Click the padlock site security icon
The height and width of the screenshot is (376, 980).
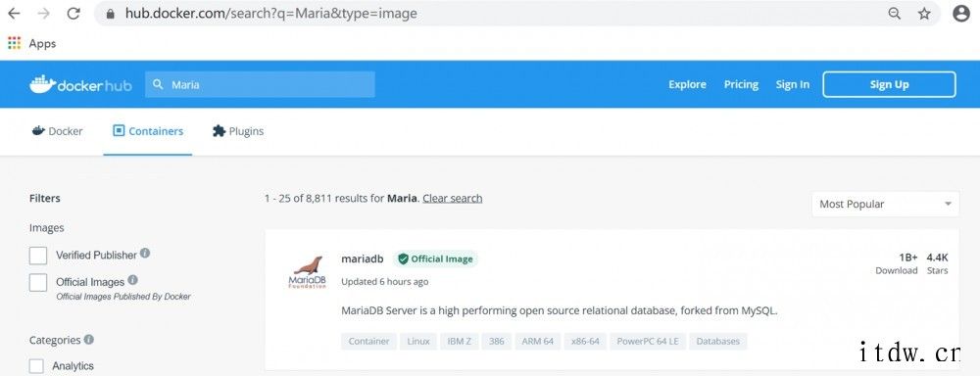(x=111, y=14)
